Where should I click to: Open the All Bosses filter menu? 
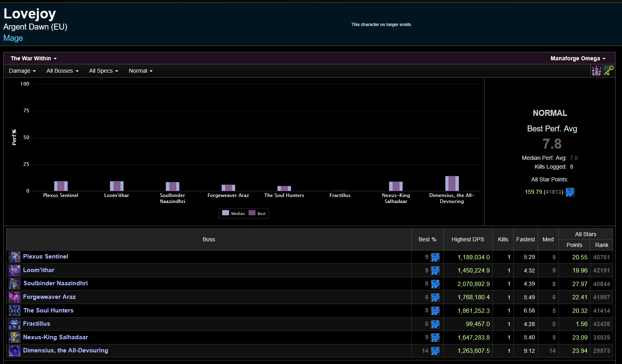(x=62, y=71)
